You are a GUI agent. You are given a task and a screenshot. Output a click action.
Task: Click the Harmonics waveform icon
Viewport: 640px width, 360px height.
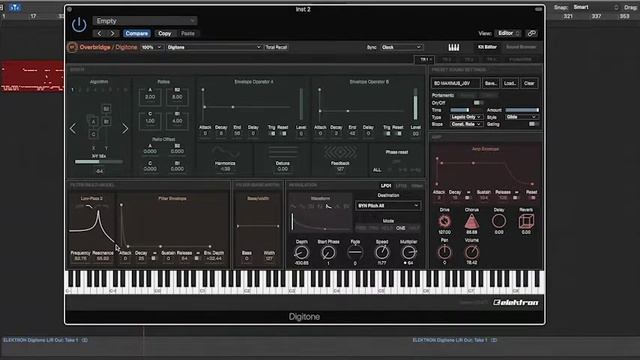(225, 152)
